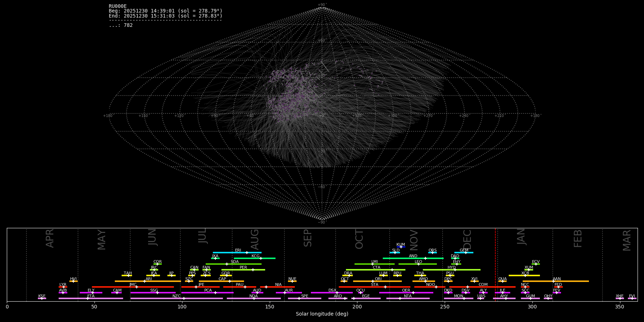644x322 pixels.
Task: Click the KUM shower label
Action: [x=401, y=245]
